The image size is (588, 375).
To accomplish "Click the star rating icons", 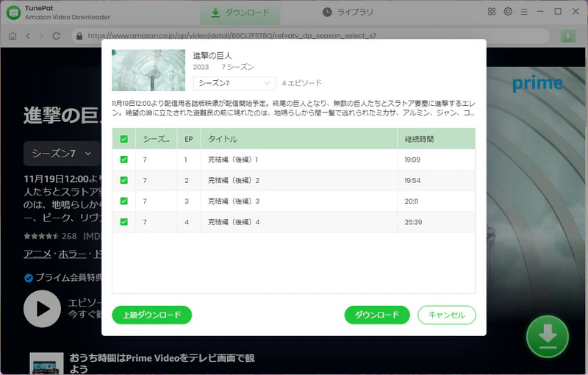I will click(x=41, y=236).
